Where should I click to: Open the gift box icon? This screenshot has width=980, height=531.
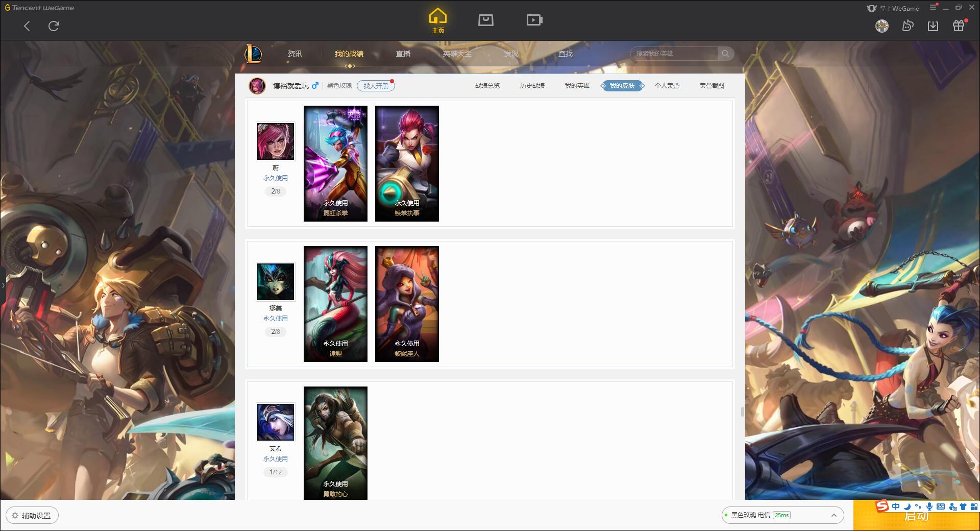click(x=959, y=26)
